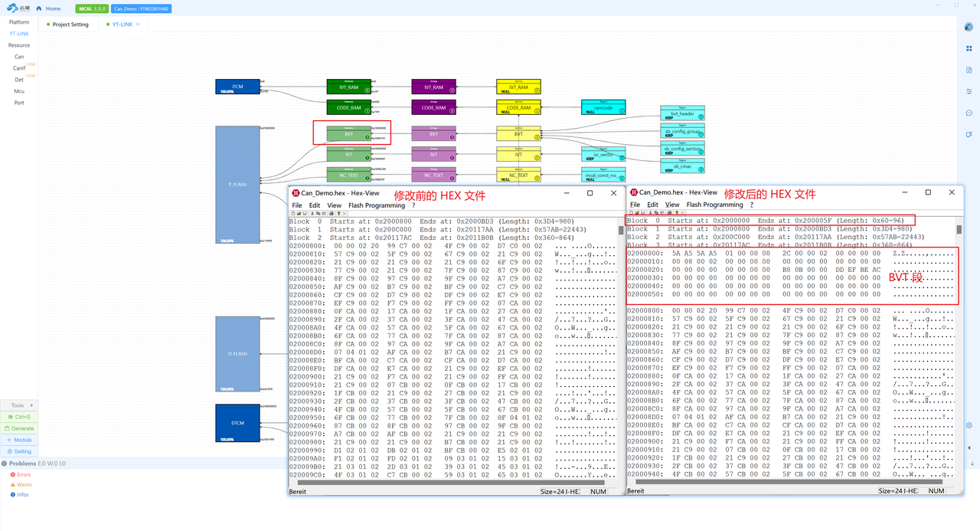Open View menu in left Hex-View window
This screenshot has height=531, width=980.
pyautogui.click(x=335, y=205)
